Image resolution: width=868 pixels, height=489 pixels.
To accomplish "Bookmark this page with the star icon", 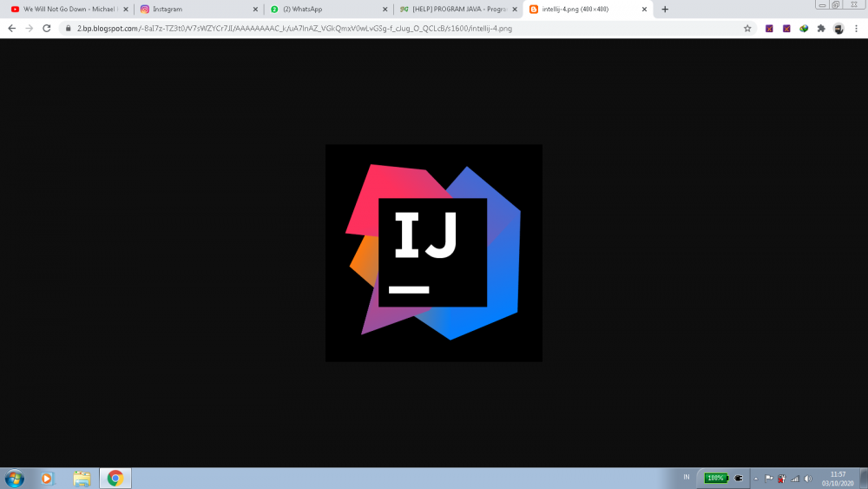I will pos(747,29).
